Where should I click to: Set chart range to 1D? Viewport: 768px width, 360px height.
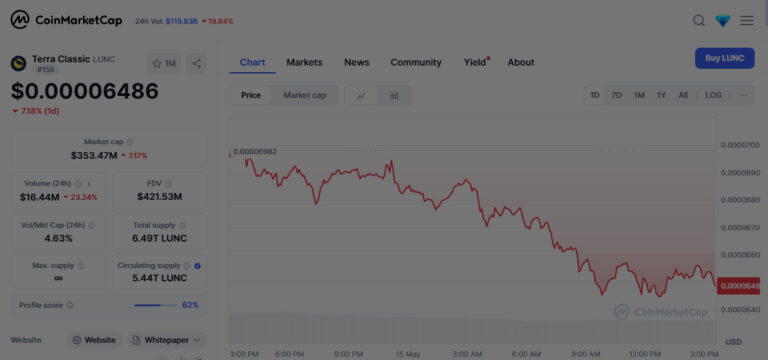[x=595, y=96]
